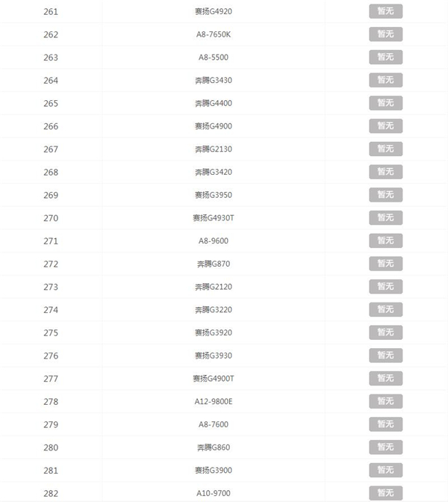Open the 奔腾G3430 entry
Viewport: 448px width, 502px height.
(214, 81)
